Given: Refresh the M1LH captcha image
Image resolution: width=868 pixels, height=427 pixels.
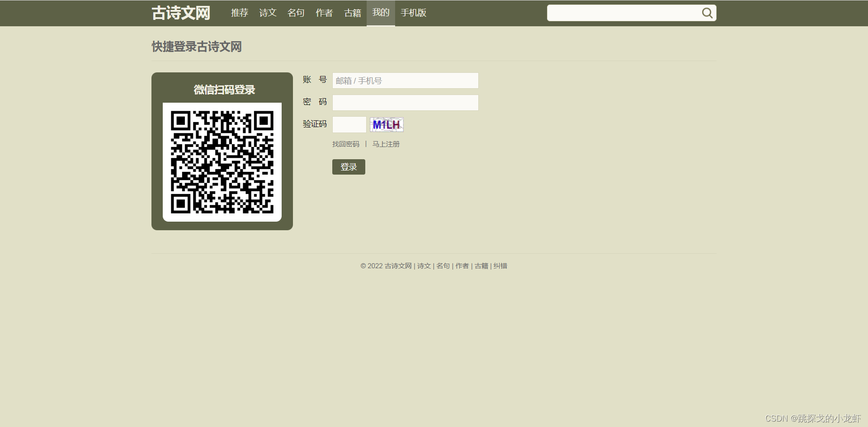Looking at the screenshot, I should tap(387, 124).
